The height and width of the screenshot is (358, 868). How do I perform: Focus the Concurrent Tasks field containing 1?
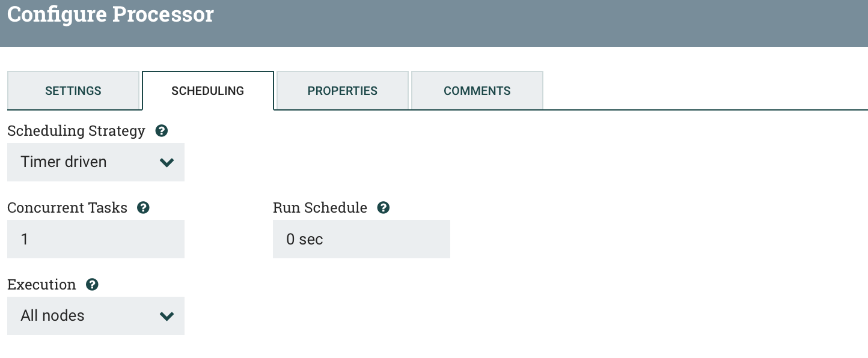[96, 239]
